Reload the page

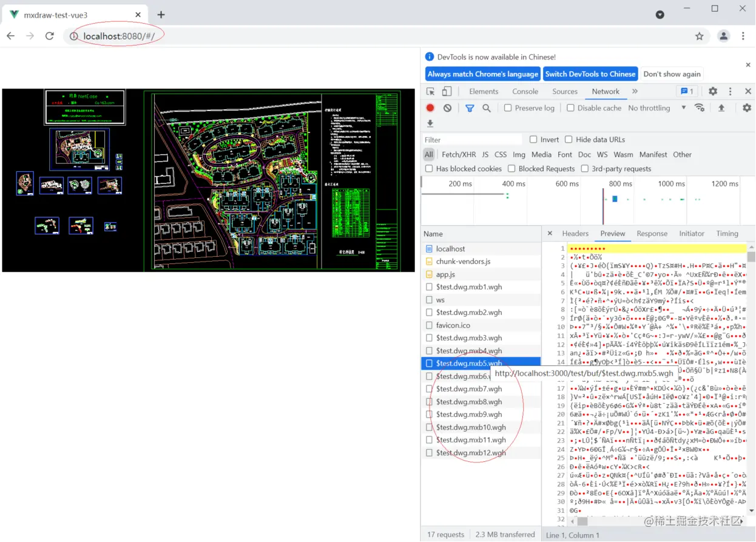point(50,36)
